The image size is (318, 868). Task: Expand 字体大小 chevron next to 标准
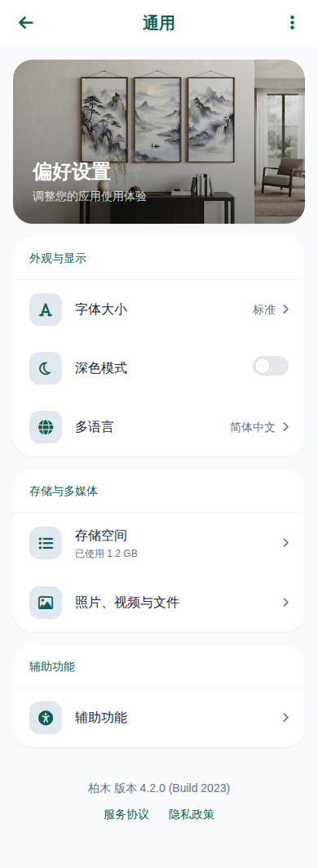pos(286,309)
